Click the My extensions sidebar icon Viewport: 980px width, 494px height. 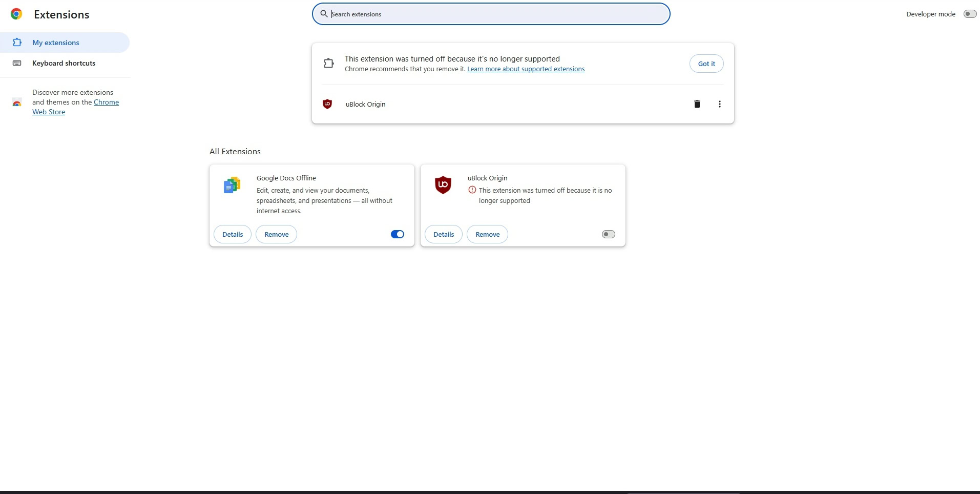pyautogui.click(x=17, y=43)
